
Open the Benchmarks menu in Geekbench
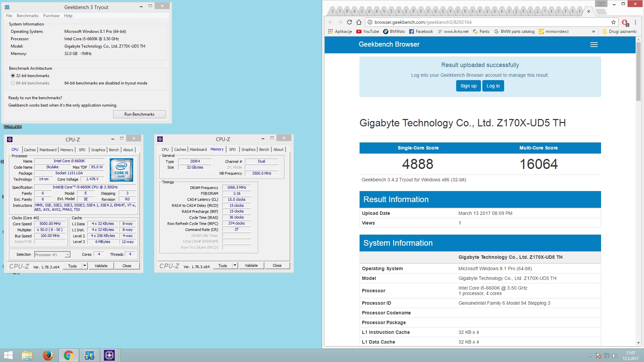(x=28, y=16)
